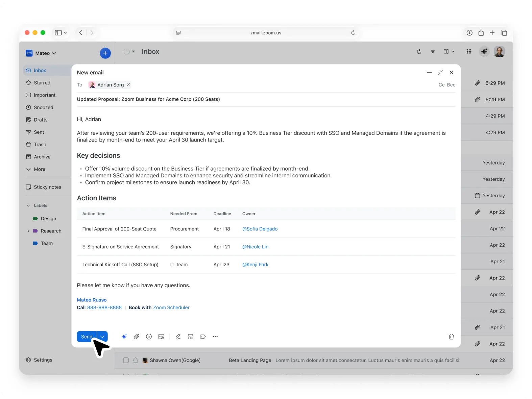Click the @Kenji Park mention
This screenshot has height=399, width=532.
pyautogui.click(x=255, y=265)
